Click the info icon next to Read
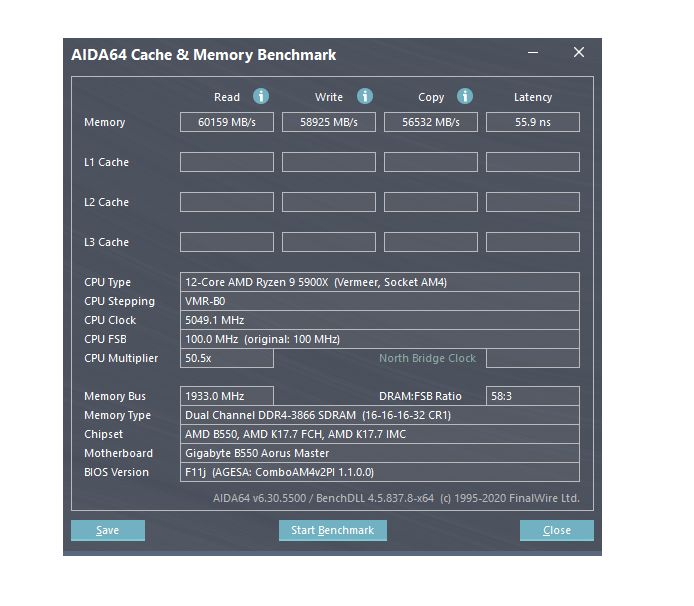The image size is (694, 606). point(261,96)
